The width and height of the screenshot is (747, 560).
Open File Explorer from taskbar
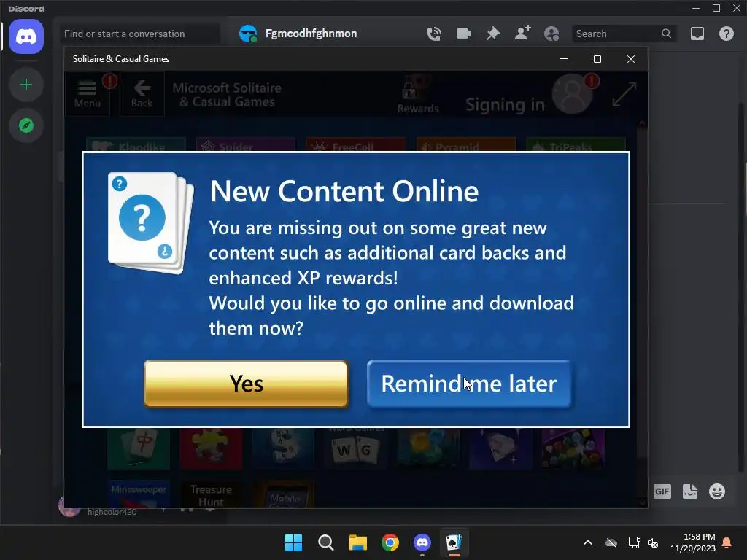(357, 542)
